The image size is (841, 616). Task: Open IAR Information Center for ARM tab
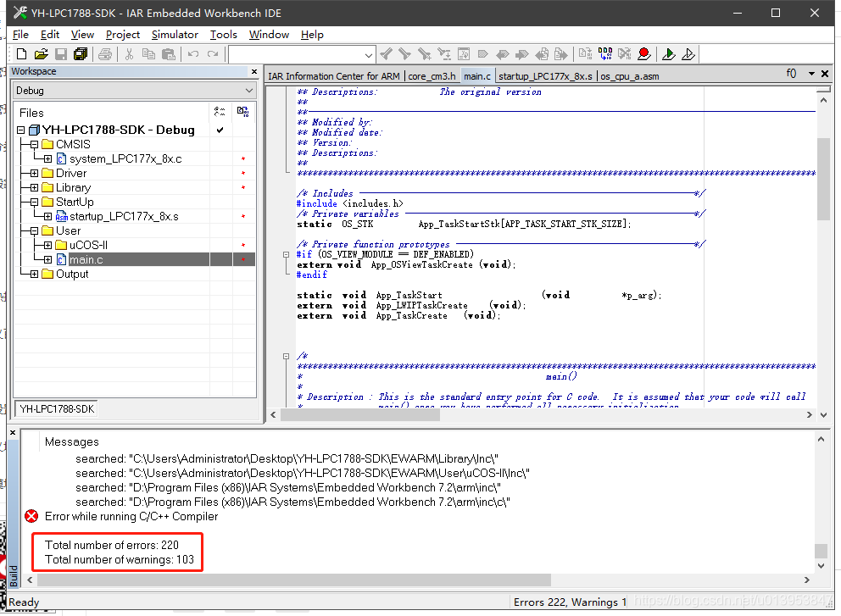click(x=334, y=76)
